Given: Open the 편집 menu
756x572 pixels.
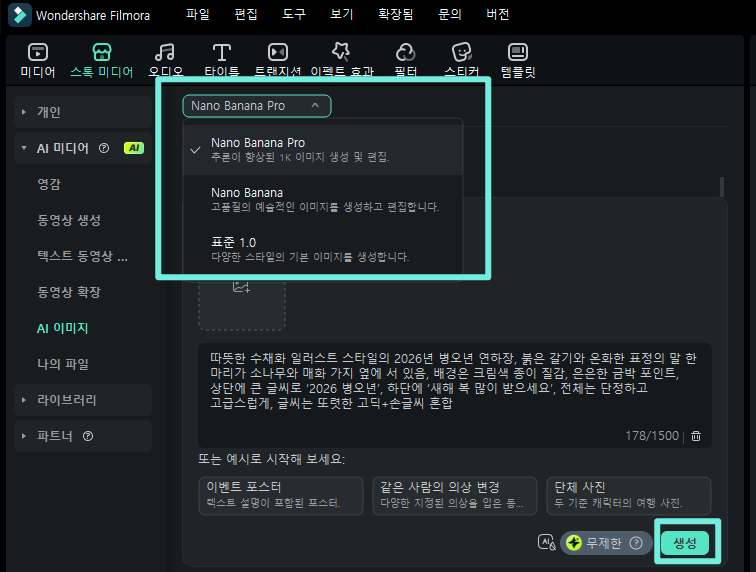Looking at the screenshot, I should [246, 14].
